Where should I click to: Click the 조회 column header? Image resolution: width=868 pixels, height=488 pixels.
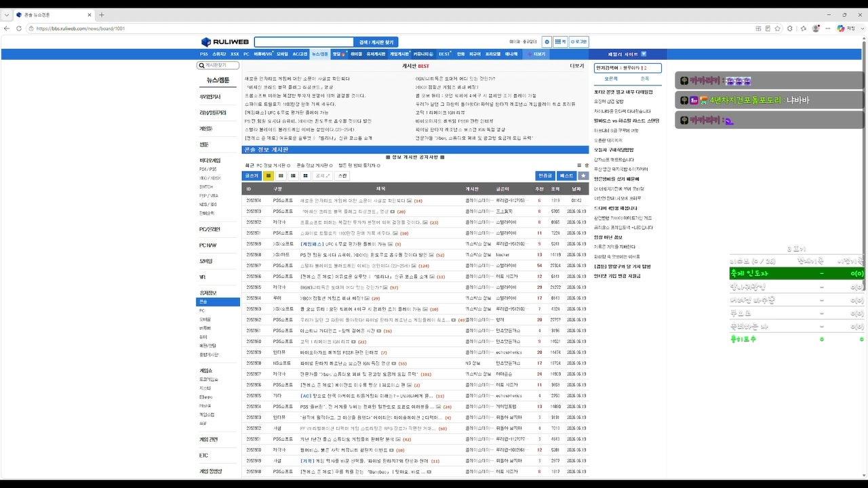555,189
